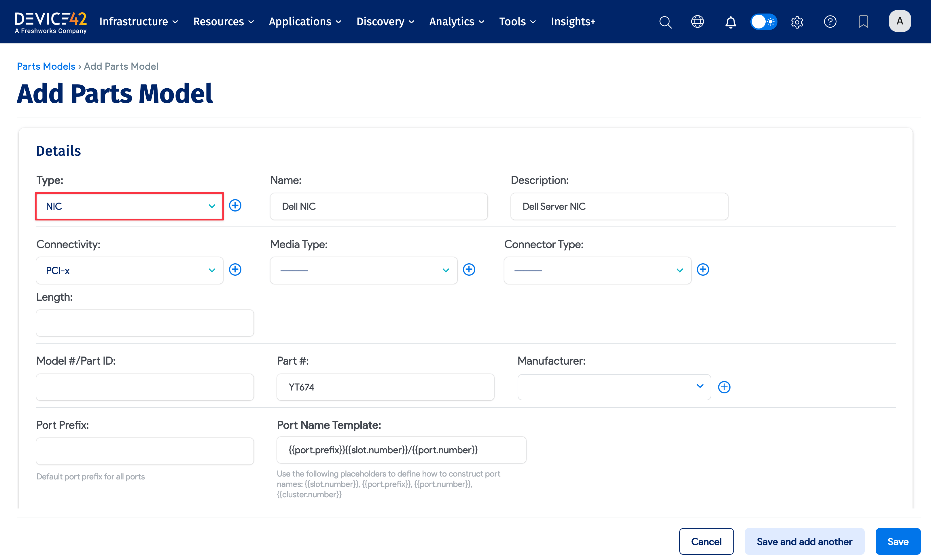
Task: Open the Manufacturer dropdown
Action: click(614, 387)
